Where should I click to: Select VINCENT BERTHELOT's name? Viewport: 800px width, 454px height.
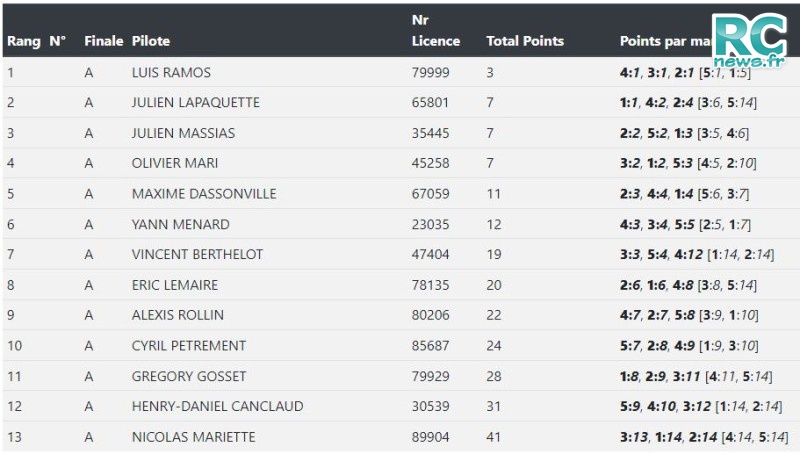click(197, 255)
